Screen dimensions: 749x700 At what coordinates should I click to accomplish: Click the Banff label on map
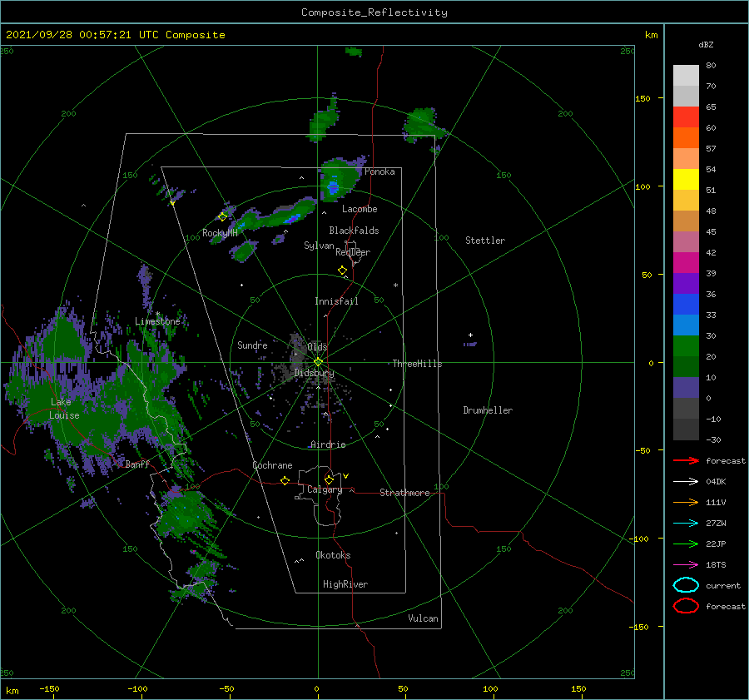pyautogui.click(x=137, y=464)
